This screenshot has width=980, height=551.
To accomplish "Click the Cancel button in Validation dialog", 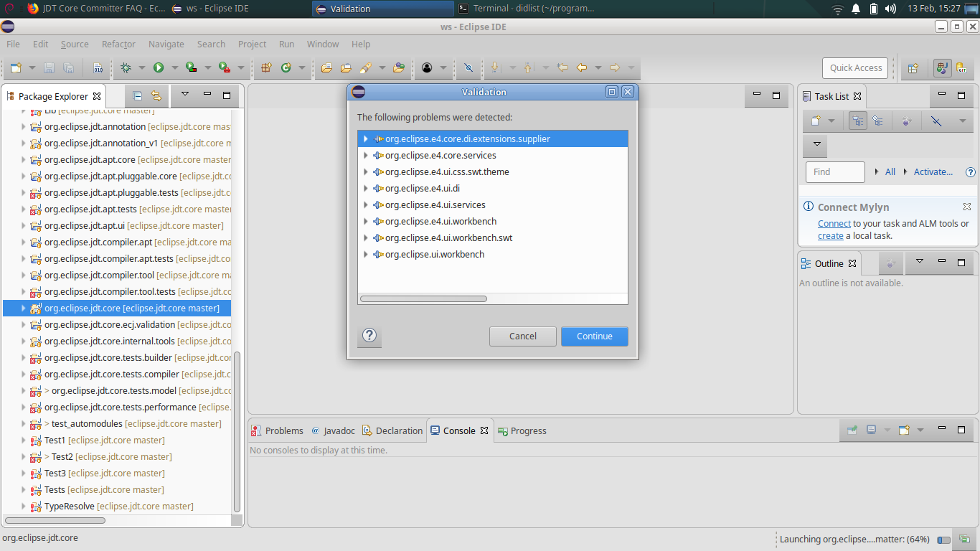I will coord(523,336).
